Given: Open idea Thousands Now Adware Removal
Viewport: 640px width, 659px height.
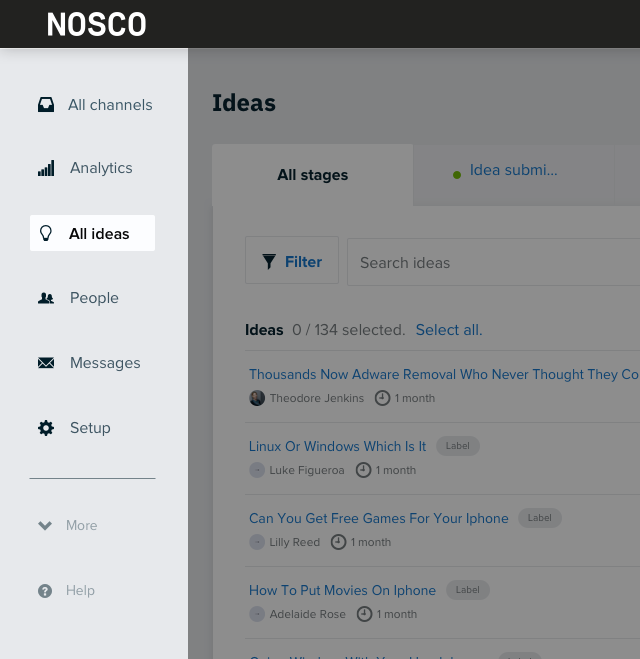Looking at the screenshot, I should click(444, 374).
